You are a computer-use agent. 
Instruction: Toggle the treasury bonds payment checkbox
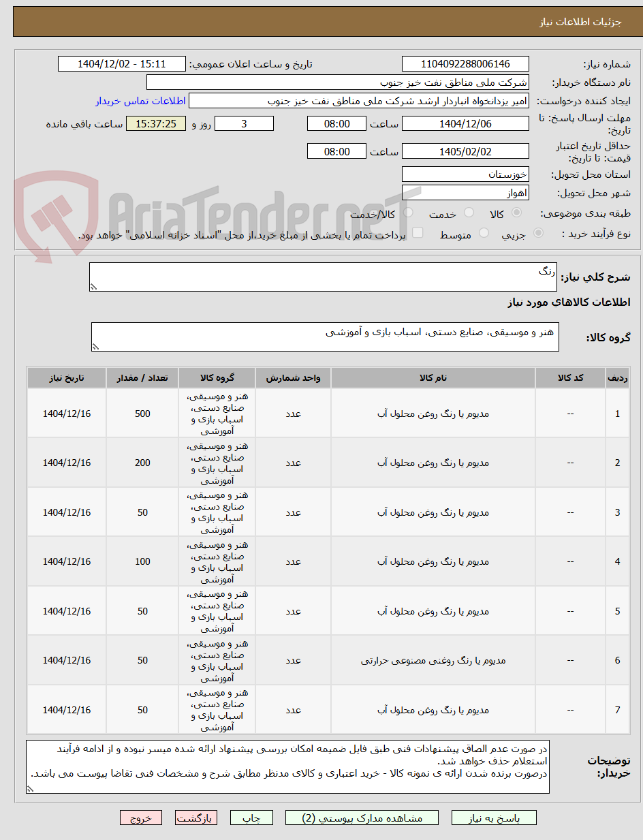(418, 234)
